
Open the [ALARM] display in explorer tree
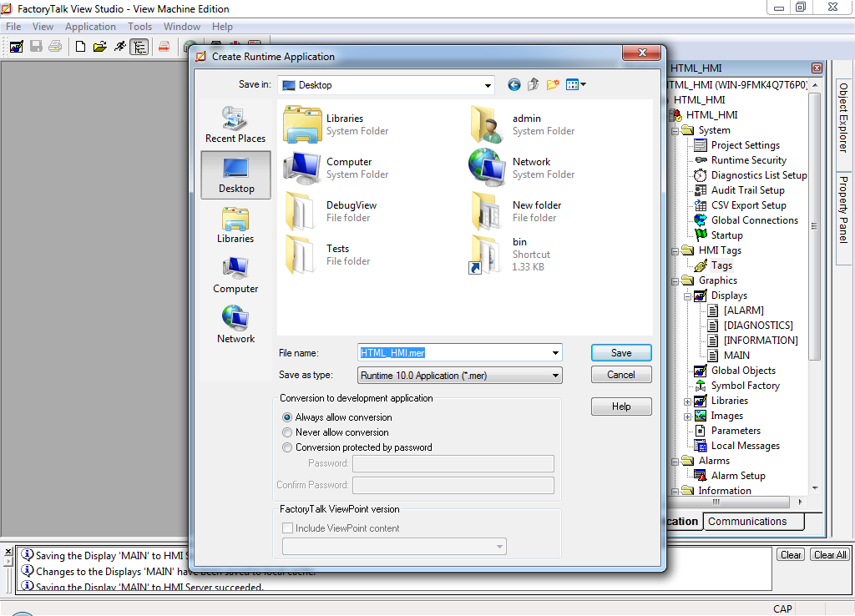tap(743, 311)
